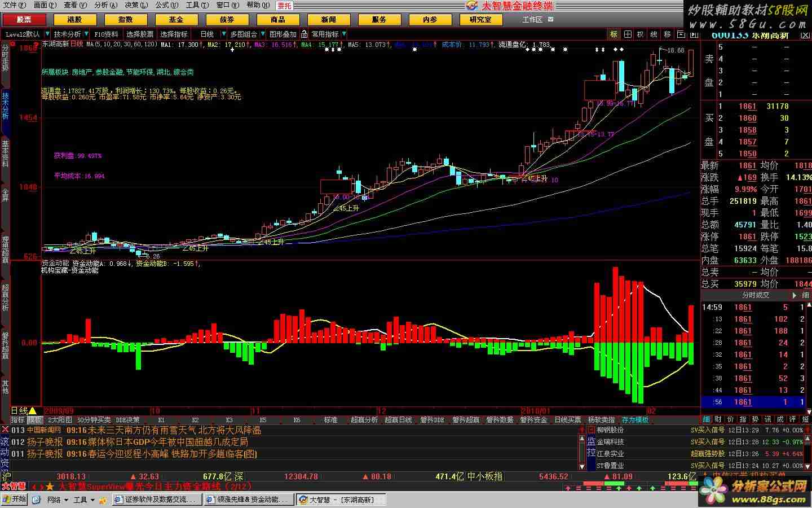812x508 pixels.
Task: Switch to the 股票 market tab
Action: [x=24, y=19]
